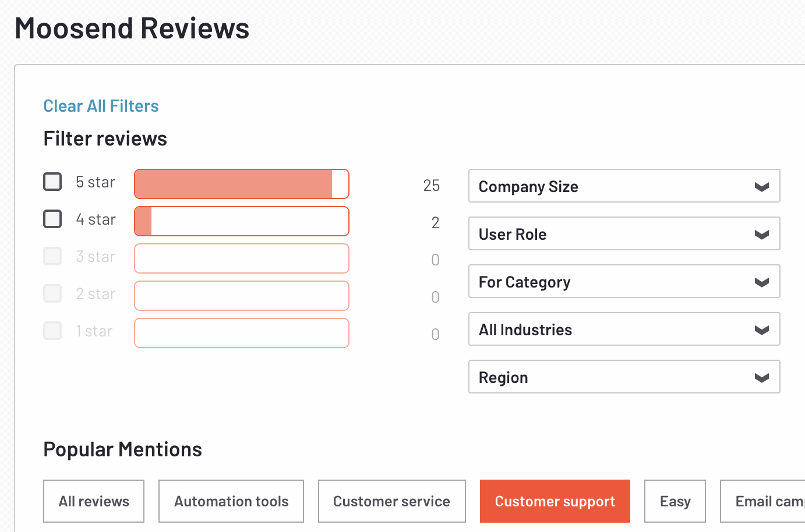Expand the User Role filter

click(624, 234)
